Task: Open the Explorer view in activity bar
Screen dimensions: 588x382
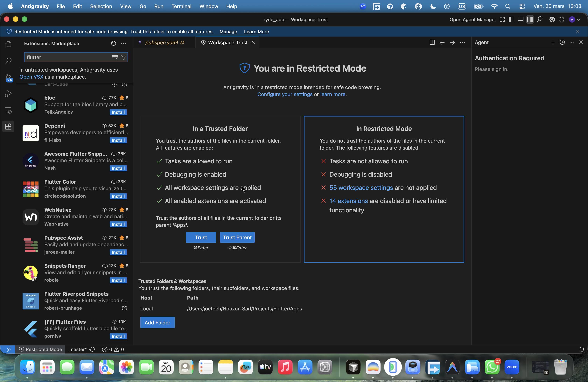Action: (x=8, y=45)
